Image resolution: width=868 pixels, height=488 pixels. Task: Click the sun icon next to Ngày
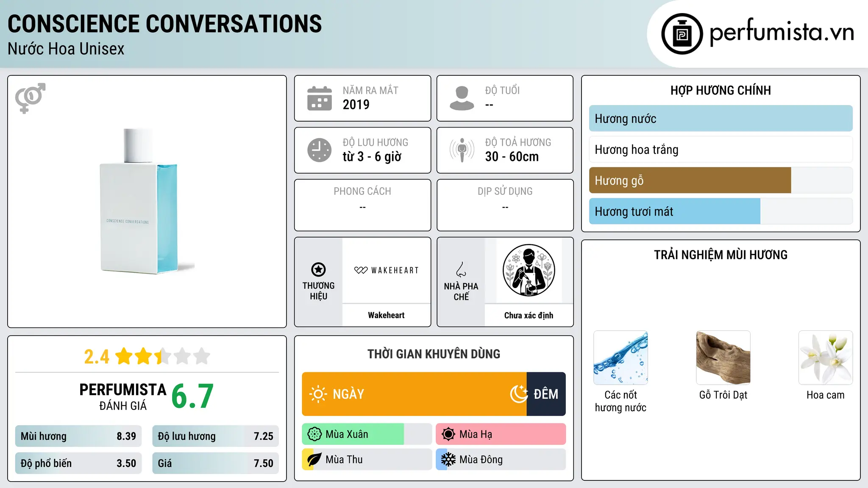point(318,394)
